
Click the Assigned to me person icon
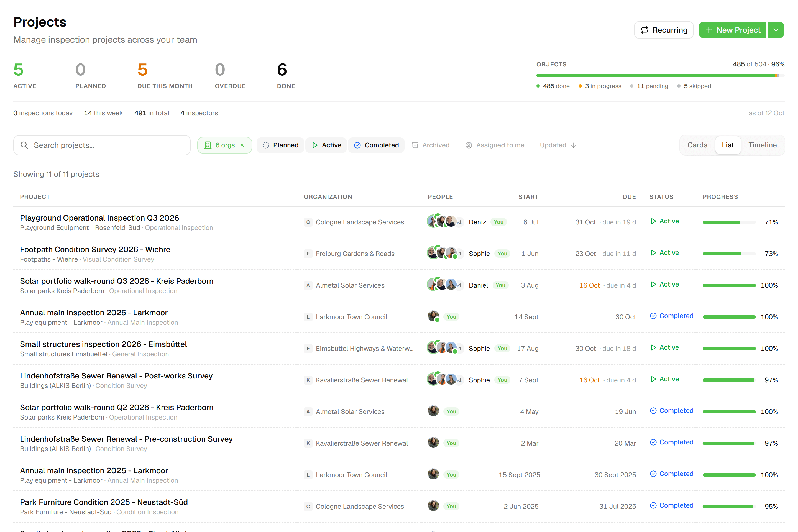pos(469,145)
